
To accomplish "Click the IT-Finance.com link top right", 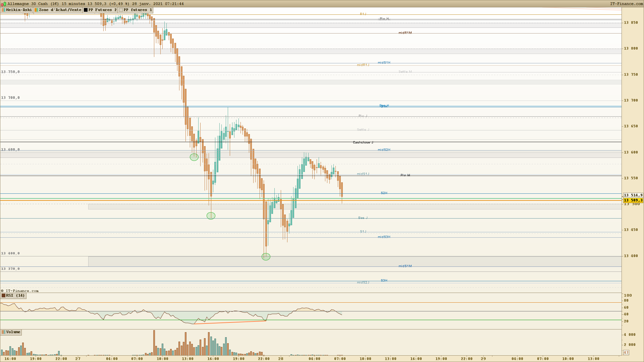I will [x=626, y=4].
